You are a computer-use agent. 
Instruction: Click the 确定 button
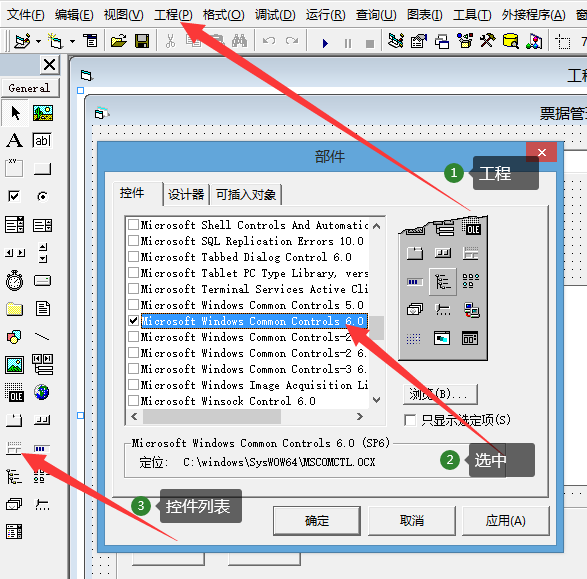(317, 521)
